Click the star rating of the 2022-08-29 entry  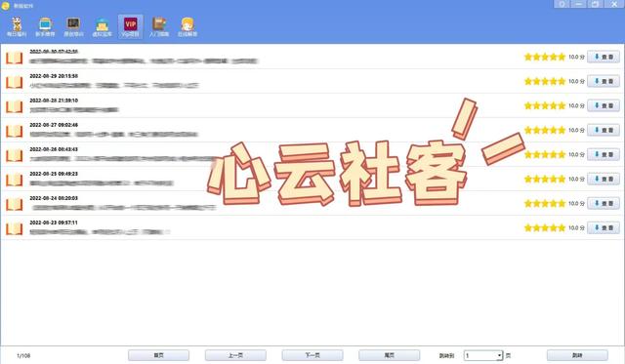pos(545,81)
